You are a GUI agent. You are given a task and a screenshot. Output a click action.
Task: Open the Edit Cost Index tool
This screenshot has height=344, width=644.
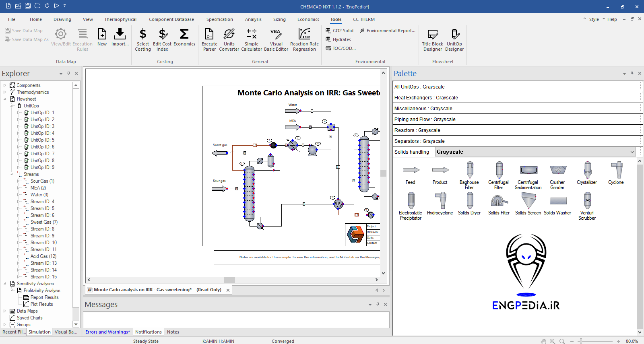[162, 39]
